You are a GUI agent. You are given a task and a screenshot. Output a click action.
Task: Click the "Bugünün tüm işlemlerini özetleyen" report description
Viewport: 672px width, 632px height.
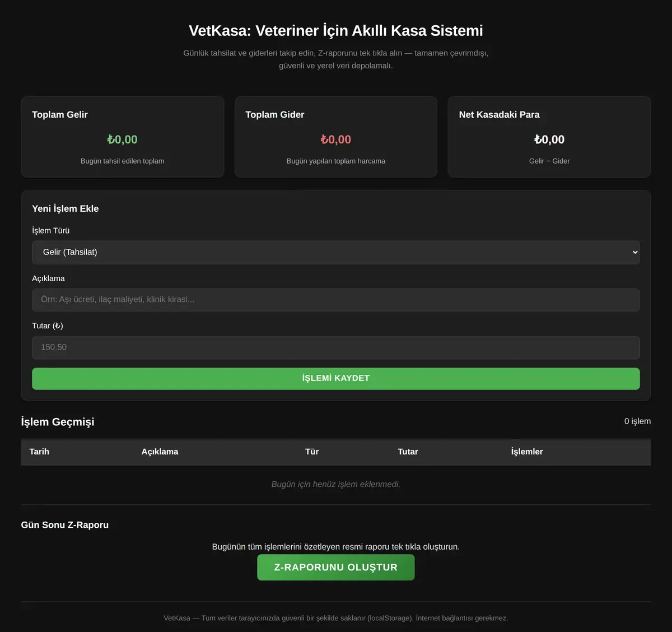point(336,547)
